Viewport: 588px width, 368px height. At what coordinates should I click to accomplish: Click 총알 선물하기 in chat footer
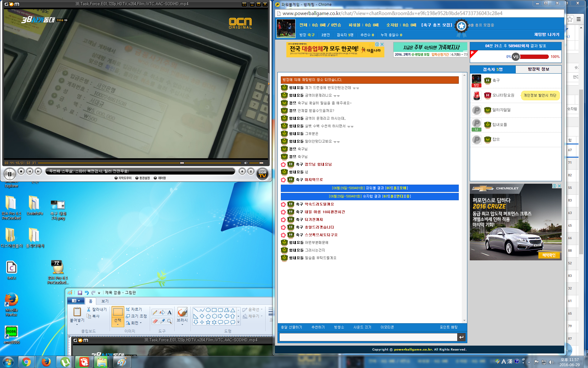[x=291, y=327]
